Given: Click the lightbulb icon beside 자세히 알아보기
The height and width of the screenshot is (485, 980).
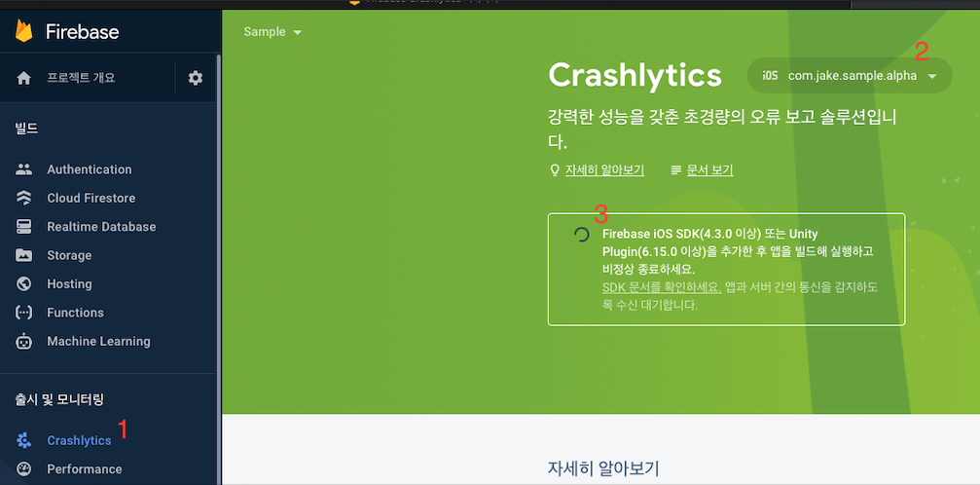Looking at the screenshot, I should point(554,169).
